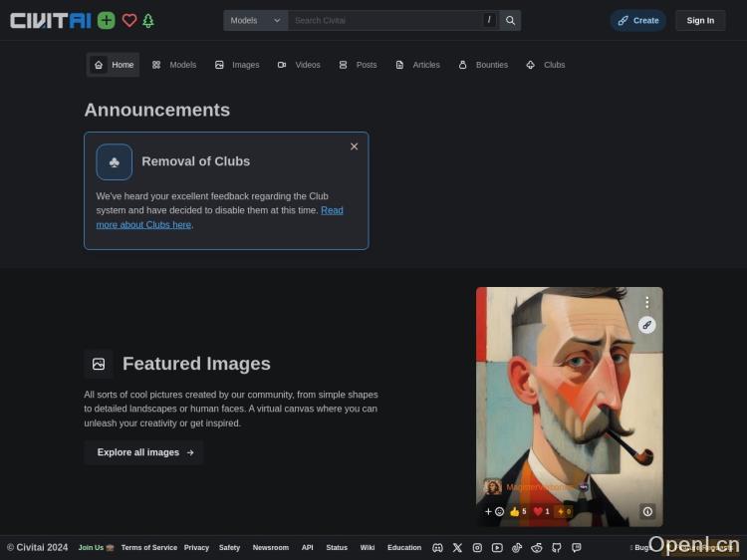Switch to the Bounties tab
The image size is (747, 560).
(x=483, y=65)
